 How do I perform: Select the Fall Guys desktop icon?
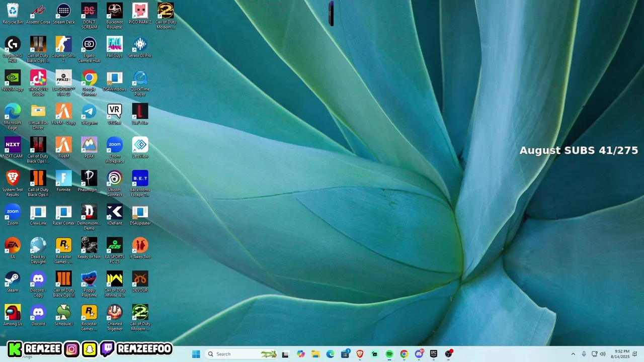click(x=114, y=47)
